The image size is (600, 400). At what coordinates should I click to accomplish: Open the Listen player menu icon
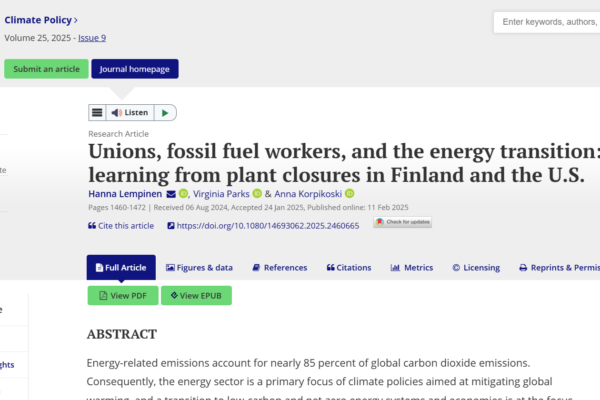(x=97, y=113)
